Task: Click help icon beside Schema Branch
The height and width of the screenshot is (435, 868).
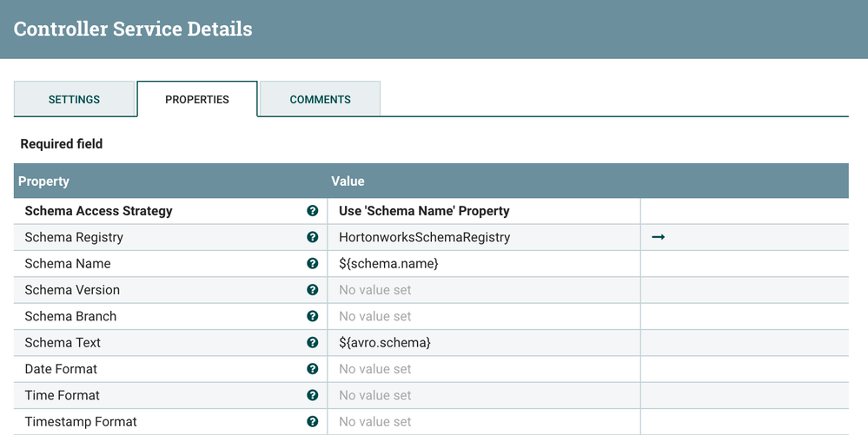Action: (x=313, y=316)
